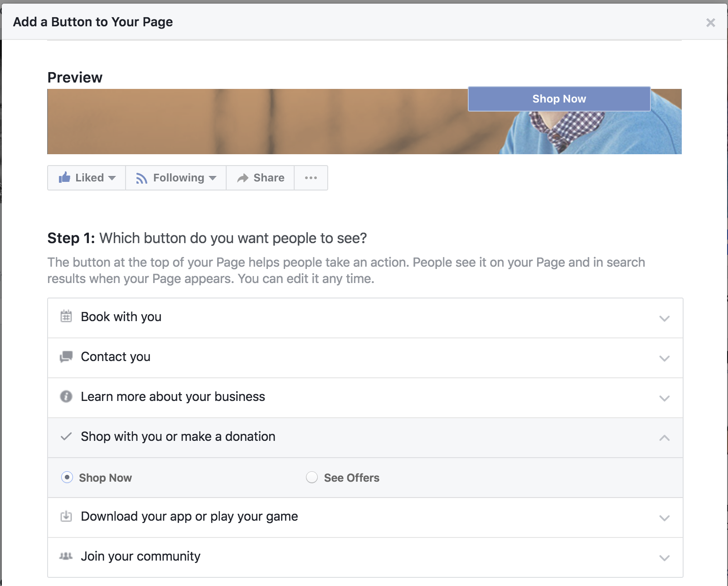Click the Shop Now option label
This screenshot has height=586, width=728.
tap(105, 478)
